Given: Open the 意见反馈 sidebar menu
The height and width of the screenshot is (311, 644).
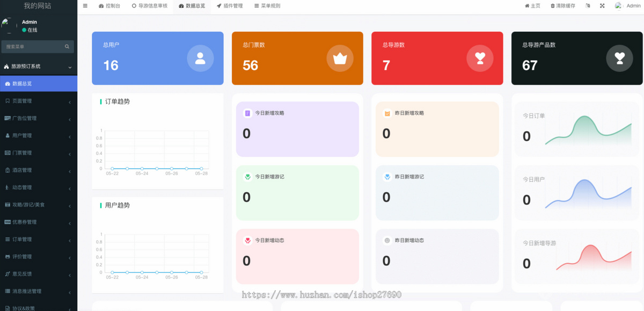Looking at the screenshot, I should (x=39, y=274).
